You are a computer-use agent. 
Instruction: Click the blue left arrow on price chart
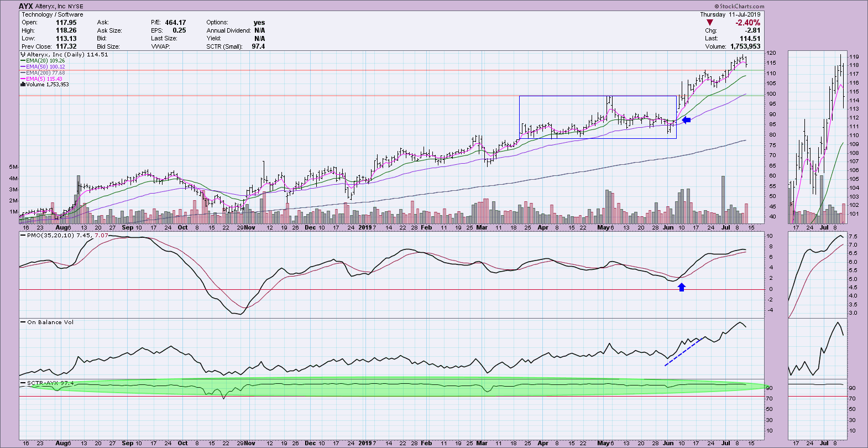[x=686, y=120]
